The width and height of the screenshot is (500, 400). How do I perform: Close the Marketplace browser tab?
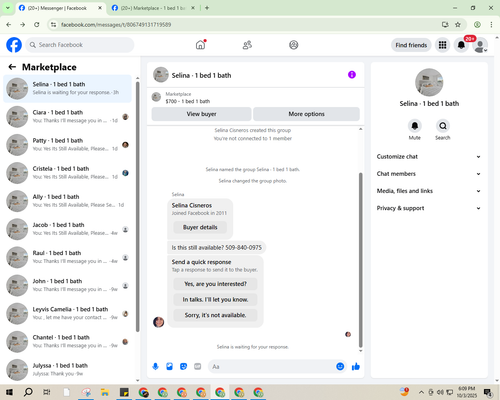pos(193,8)
